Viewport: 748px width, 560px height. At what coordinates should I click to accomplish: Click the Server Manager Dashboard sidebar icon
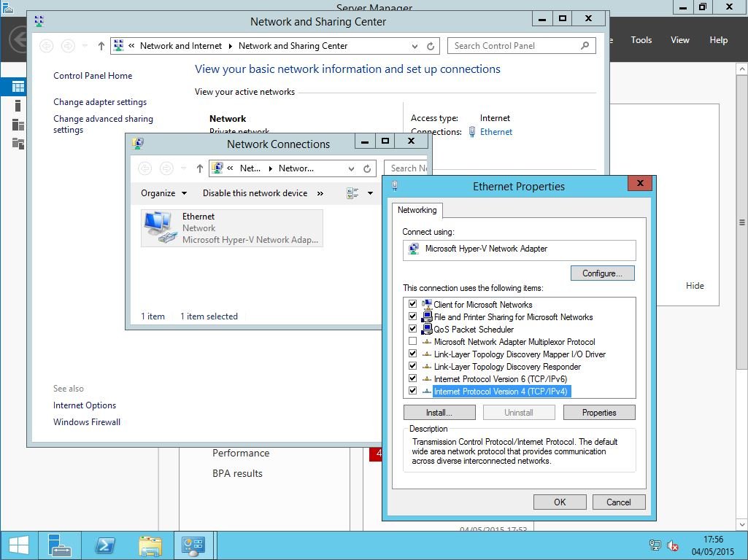[18, 87]
